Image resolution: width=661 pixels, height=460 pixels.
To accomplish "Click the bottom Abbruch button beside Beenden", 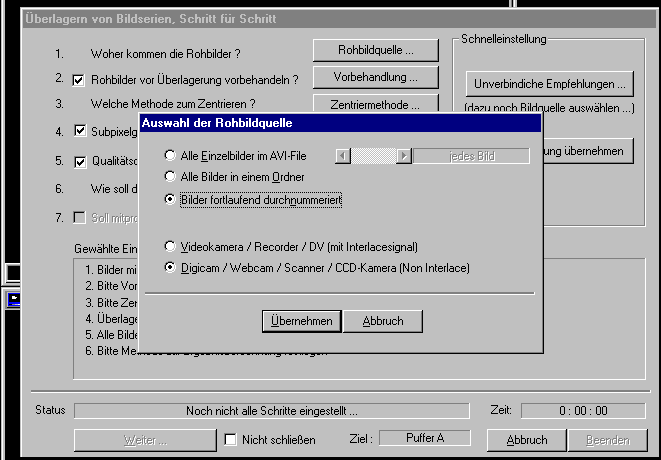I will 526,440.
